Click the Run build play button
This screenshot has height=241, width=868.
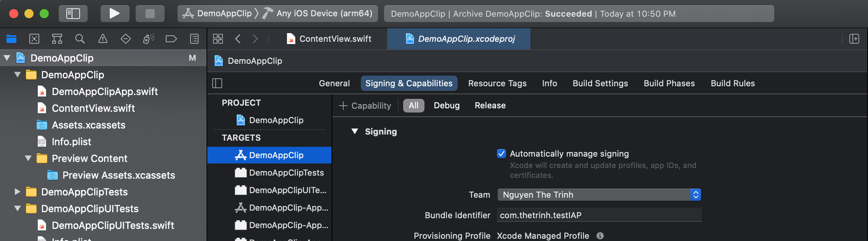(114, 14)
